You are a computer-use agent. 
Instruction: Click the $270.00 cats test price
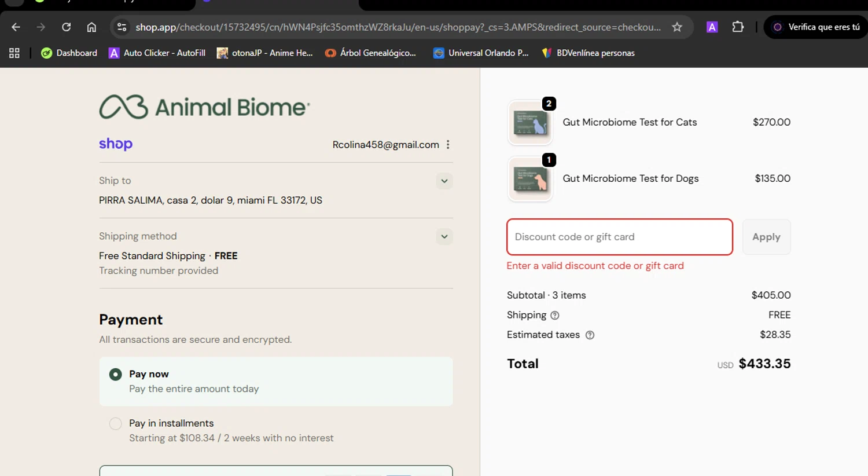coord(771,122)
